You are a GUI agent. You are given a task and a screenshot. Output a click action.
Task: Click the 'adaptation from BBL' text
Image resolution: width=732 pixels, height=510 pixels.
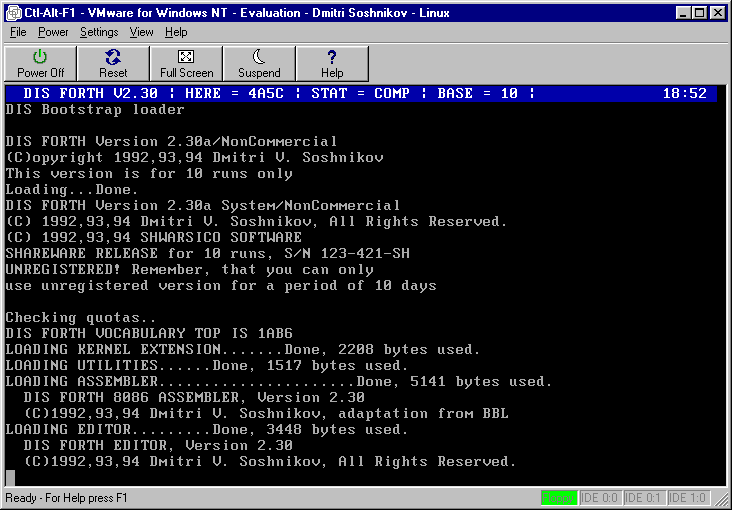coord(423,413)
